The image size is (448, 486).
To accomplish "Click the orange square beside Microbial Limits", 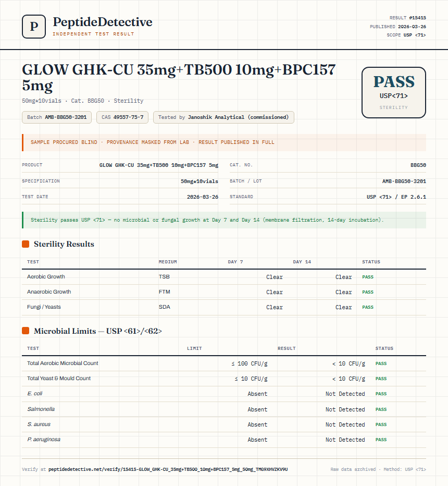I will tap(26, 331).
